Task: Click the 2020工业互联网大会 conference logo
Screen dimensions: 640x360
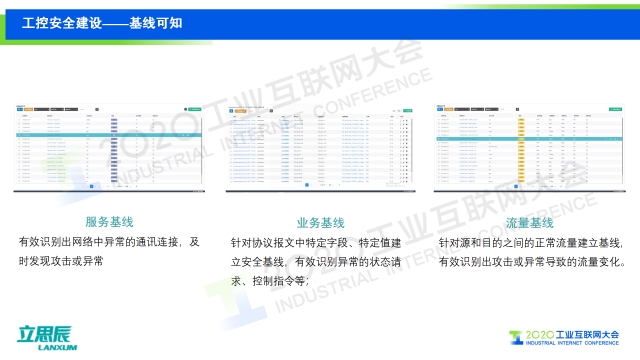Action: point(564,338)
